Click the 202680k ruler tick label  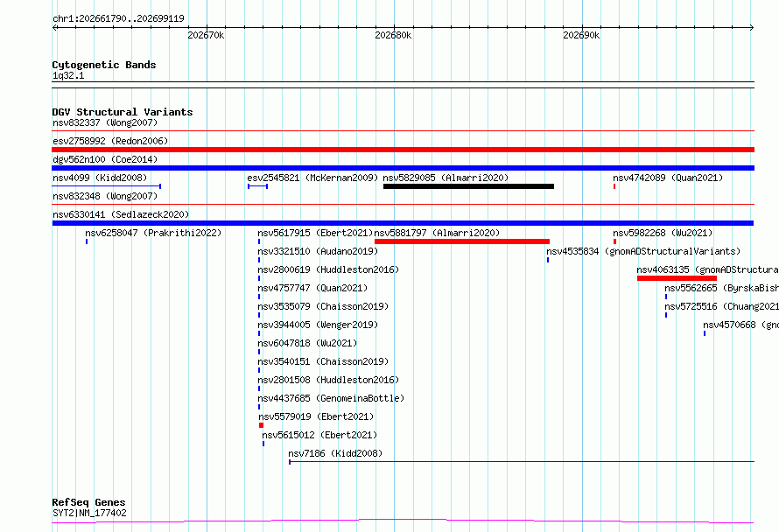pyautogui.click(x=393, y=35)
